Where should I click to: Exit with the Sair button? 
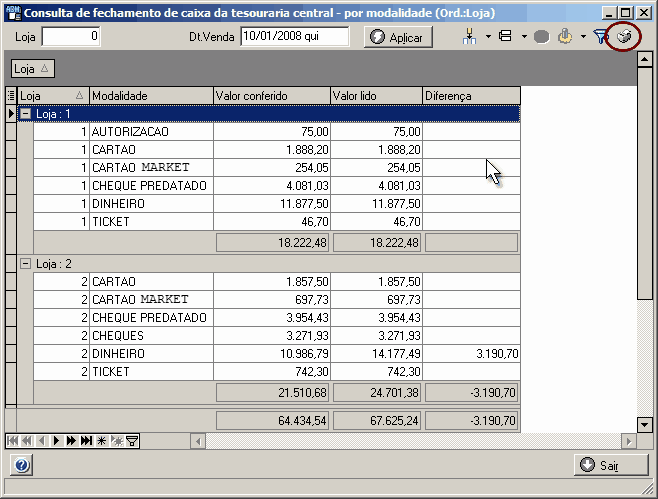coord(611,465)
